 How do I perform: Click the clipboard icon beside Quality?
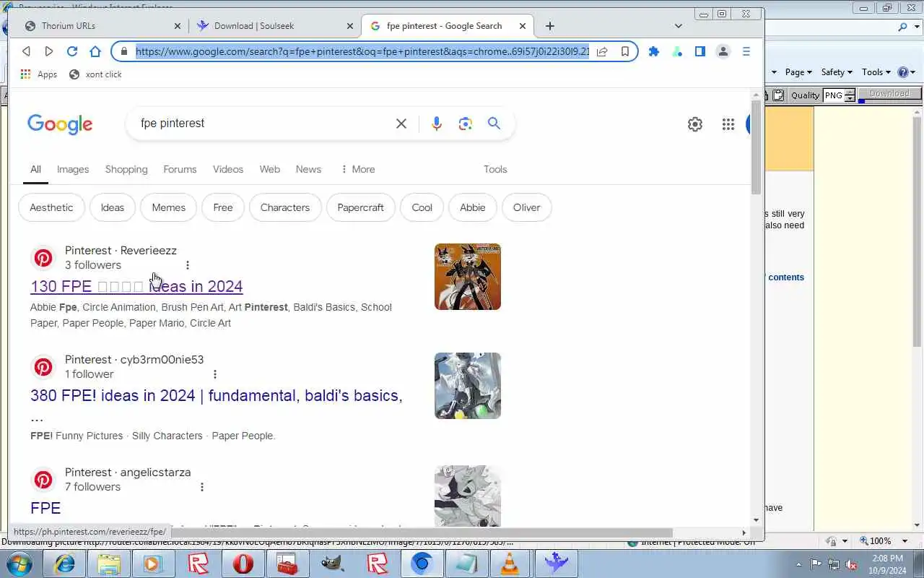click(779, 95)
